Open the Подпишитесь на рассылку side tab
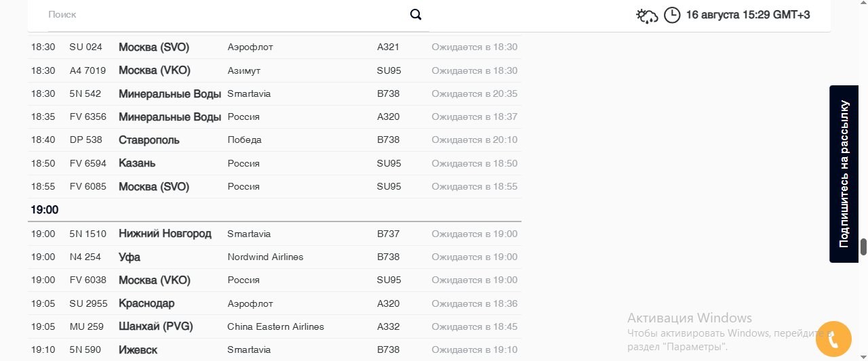 tap(848, 174)
